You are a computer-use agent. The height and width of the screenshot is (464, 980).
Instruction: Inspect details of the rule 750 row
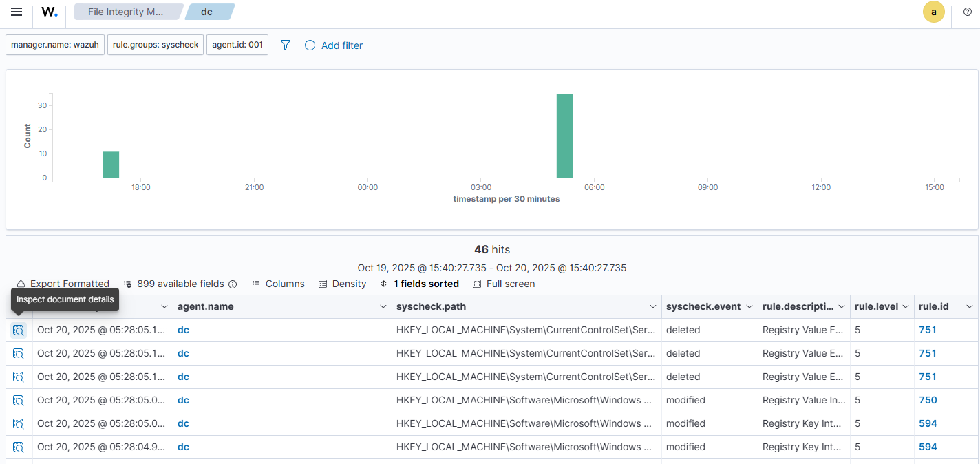pyautogui.click(x=19, y=401)
